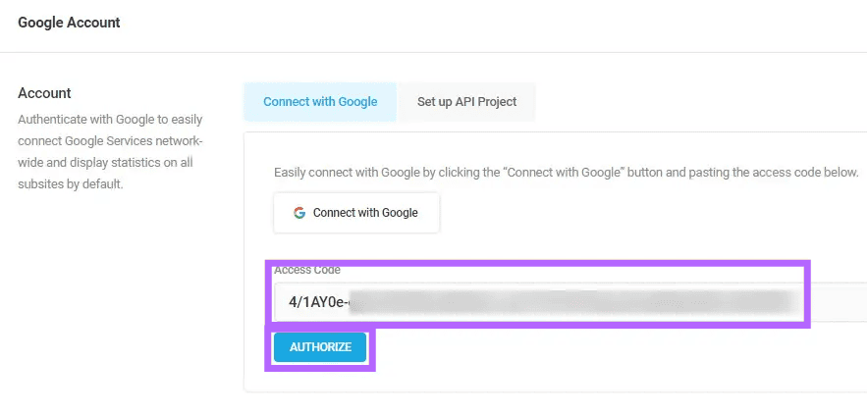Click the blurred part of the access code
868x414 pixels.
570,302
